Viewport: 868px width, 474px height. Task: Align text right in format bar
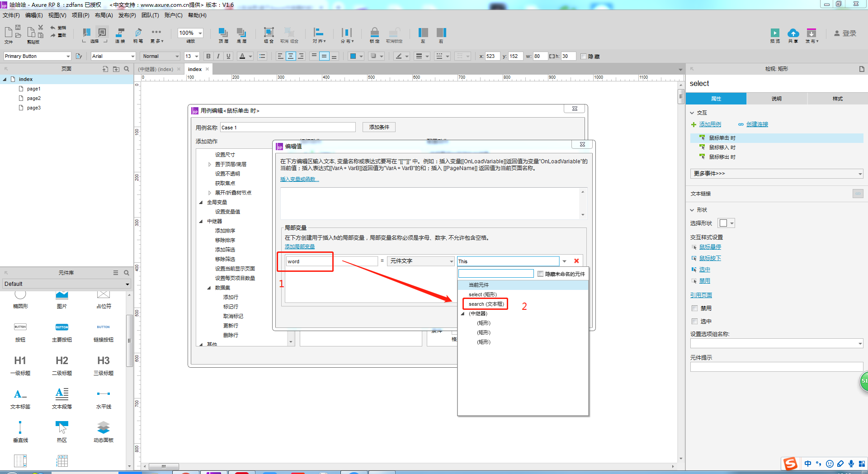point(301,56)
